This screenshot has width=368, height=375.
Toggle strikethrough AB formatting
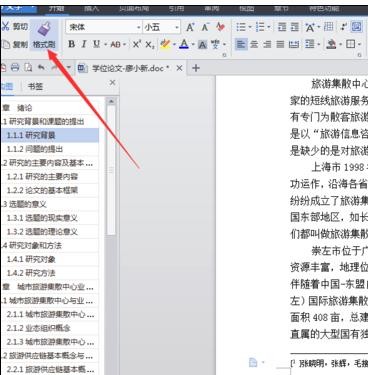(x=115, y=44)
